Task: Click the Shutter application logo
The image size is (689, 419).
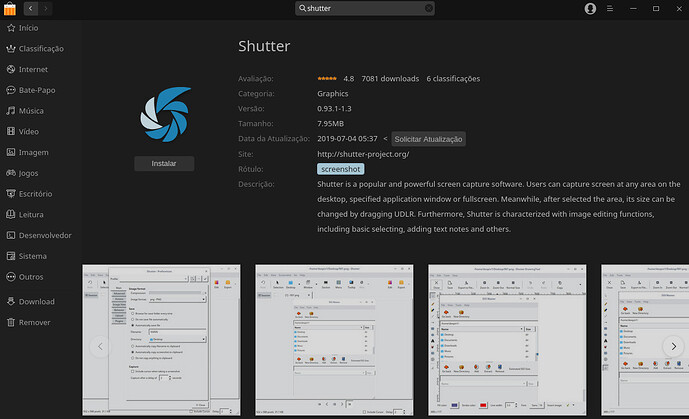Action: pos(166,114)
